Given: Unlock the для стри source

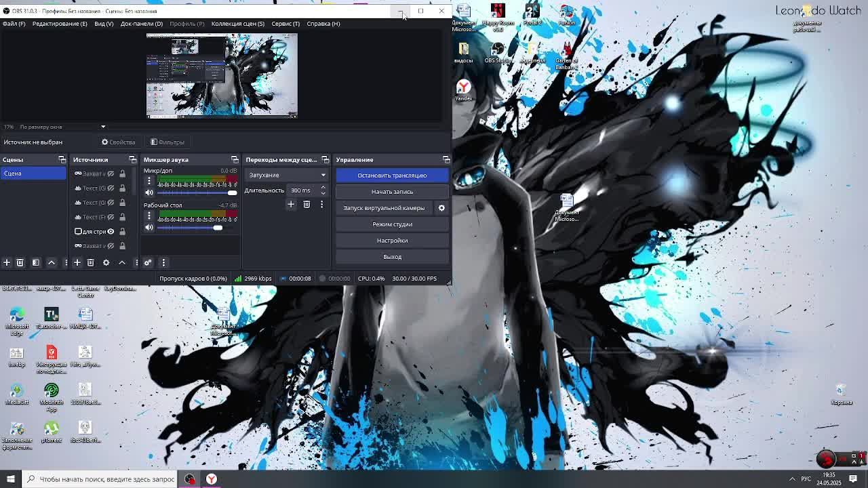Looking at the screenshot, I should pos(122,231).
